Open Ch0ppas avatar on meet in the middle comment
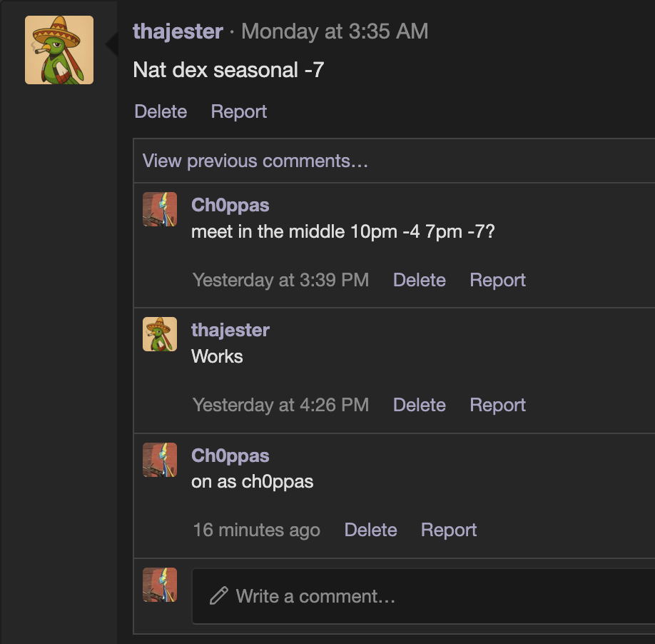 [160, 209]
